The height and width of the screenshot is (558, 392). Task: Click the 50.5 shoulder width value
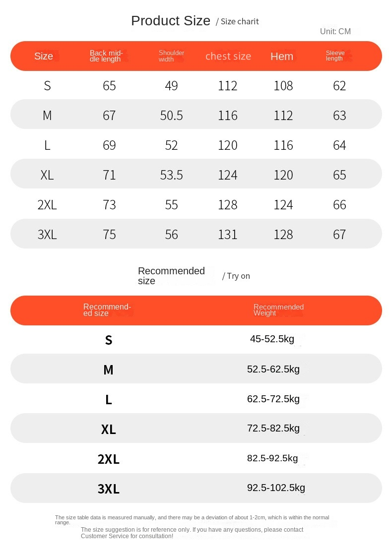(x=171, y=116)
